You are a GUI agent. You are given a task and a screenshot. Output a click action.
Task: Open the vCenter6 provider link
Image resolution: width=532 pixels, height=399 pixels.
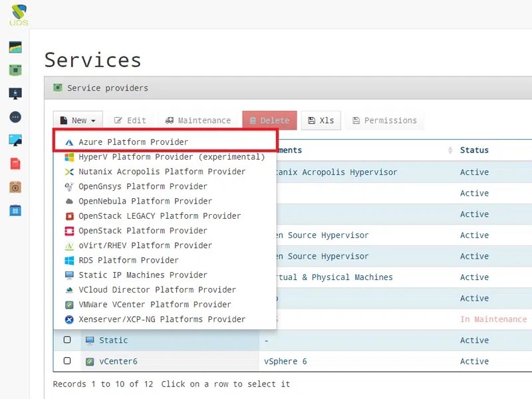click(x=118, y=362)
